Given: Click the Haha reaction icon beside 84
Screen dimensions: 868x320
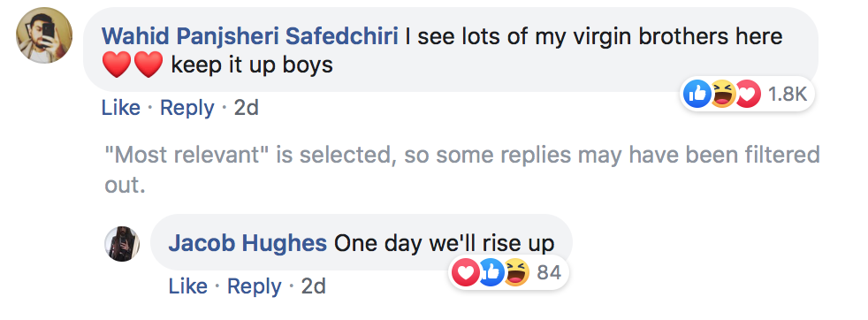Looking at the screenshot, I should click(516, 272).
